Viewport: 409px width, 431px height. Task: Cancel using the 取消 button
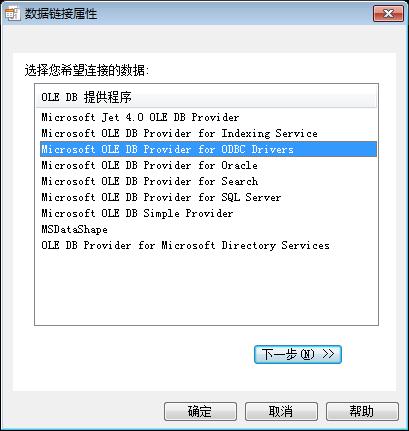[x=281, y=411]
